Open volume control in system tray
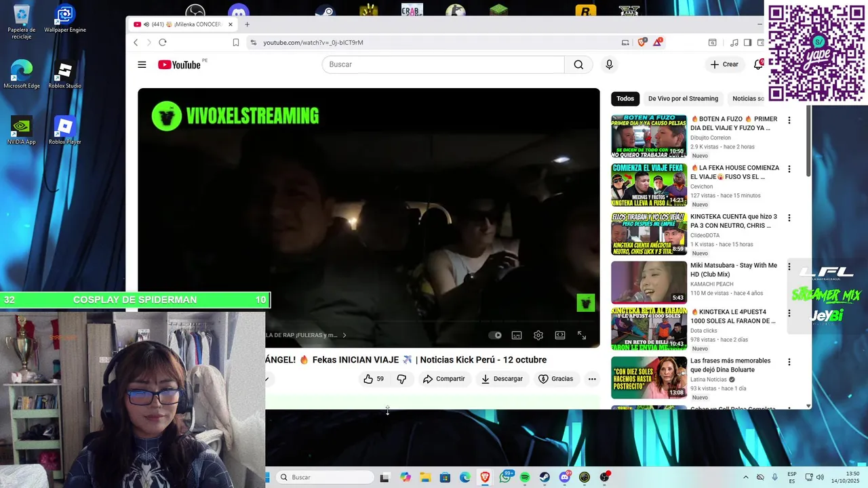 tap(819, 477)
